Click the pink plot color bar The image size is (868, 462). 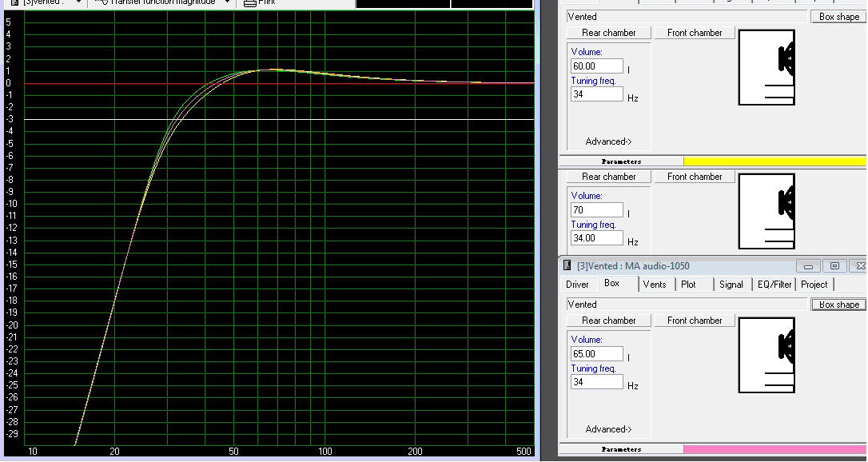pyautogui.click(x=775, y=449)
